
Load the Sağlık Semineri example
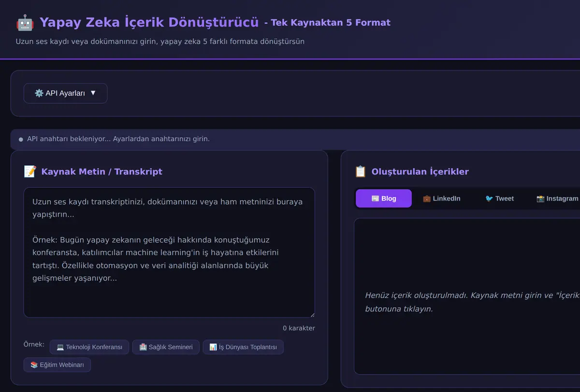point(166,347)
